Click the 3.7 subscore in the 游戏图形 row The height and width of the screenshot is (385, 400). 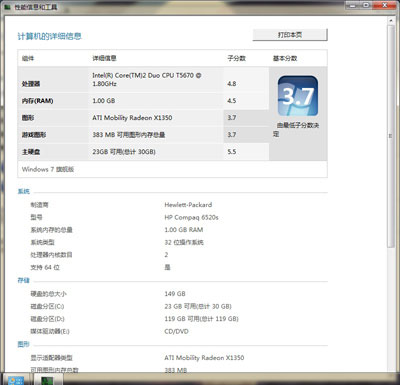tap(232, 135)
